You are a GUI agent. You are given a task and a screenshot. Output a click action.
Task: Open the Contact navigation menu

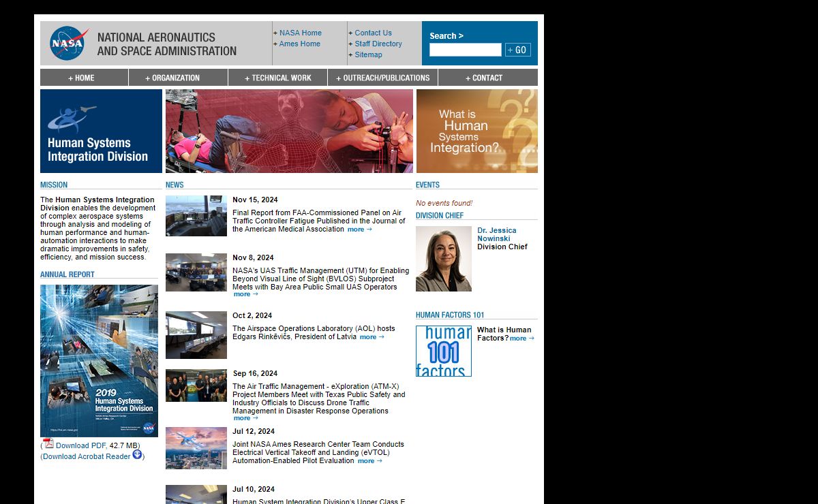click(487, 78)
